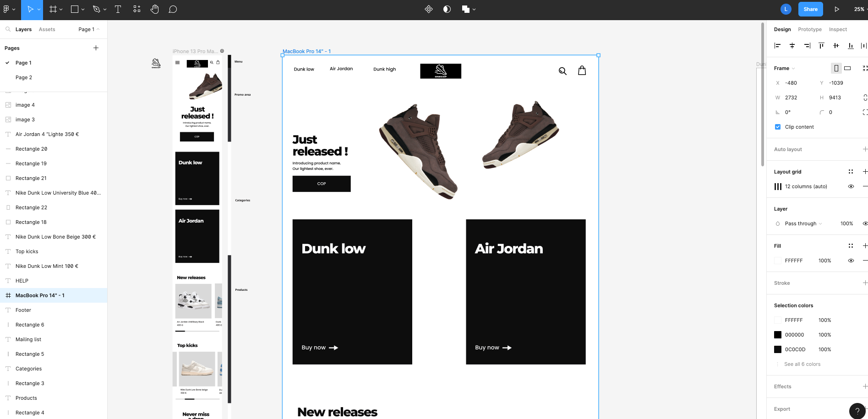The image size is (868, 419).
Task: Click the Share button
Action: pyautogui.click(x=810, y=9)
